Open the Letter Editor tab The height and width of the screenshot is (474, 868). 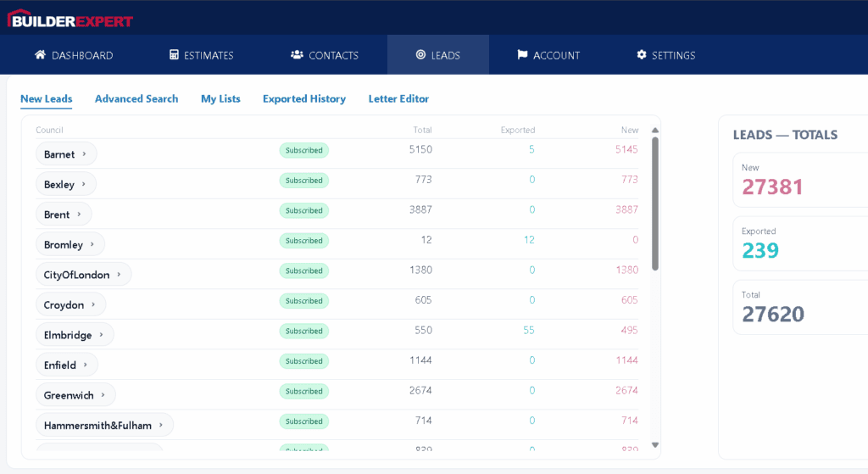click(398, 98)
